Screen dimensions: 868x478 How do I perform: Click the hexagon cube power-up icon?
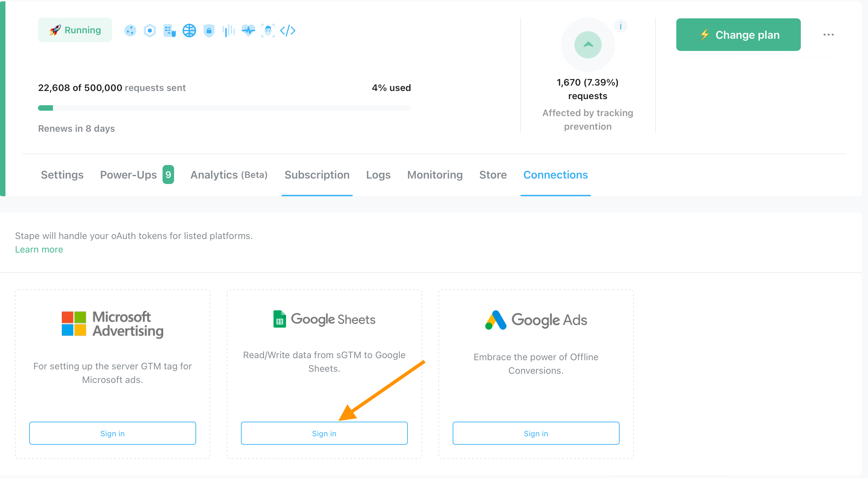[150, 31]
